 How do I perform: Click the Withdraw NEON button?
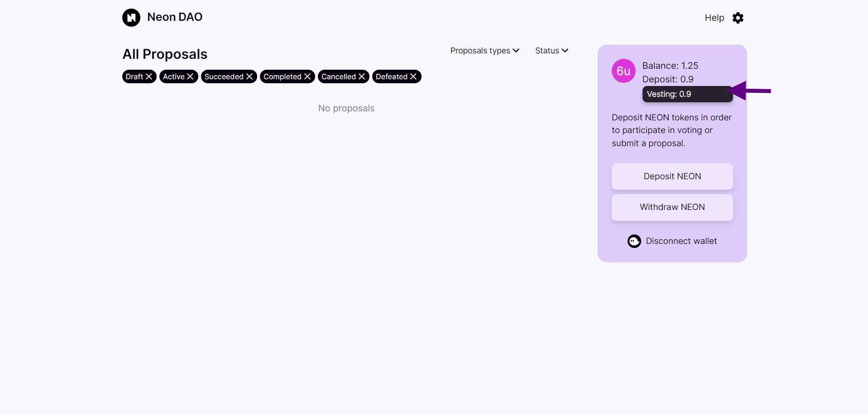click(x=672, y=207)
